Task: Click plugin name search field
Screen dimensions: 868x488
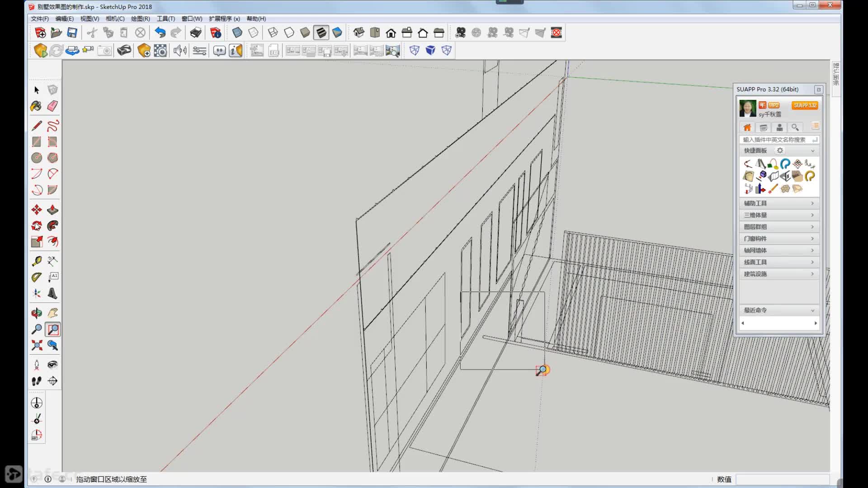Action: (x=779, y=140)
